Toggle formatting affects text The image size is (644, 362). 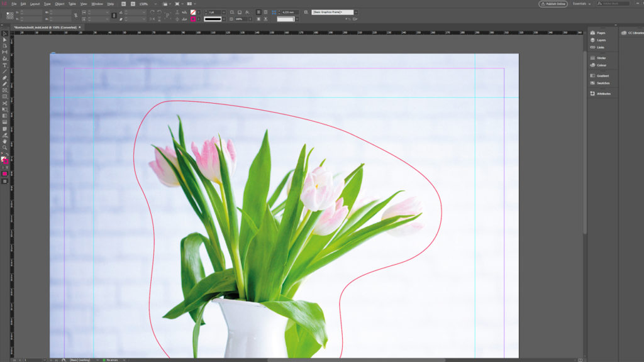coord(7,167)
